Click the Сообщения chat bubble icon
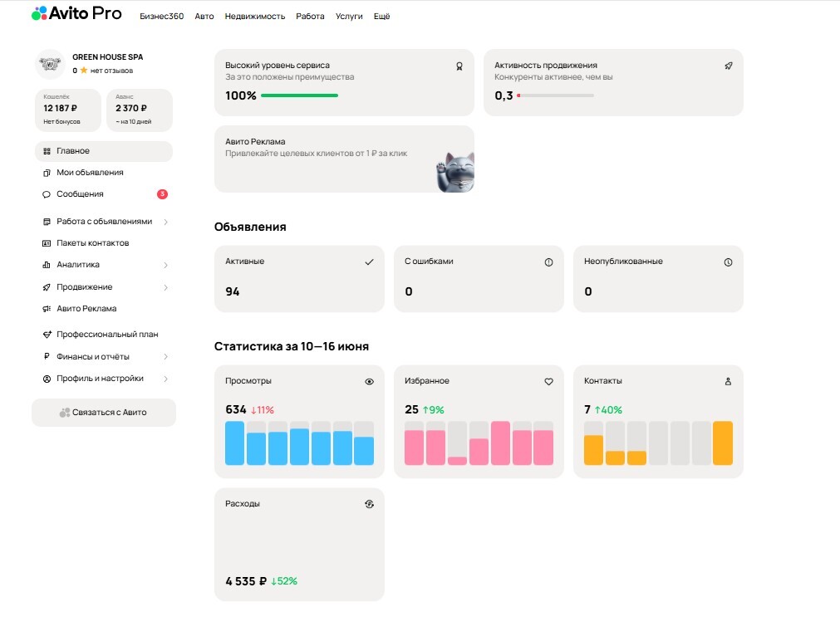The width and height of the screenshot is (840, 631). pyautogui.click(x=47, y=194)
